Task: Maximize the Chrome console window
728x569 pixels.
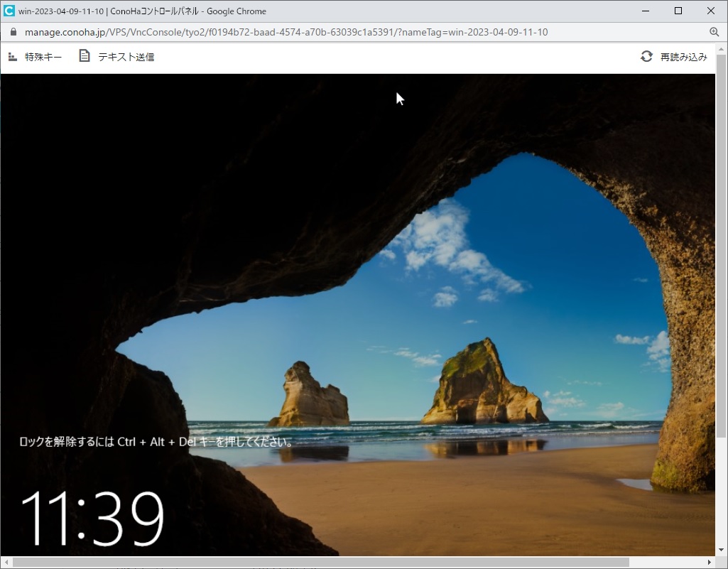Action: click(x=678, y=11)
